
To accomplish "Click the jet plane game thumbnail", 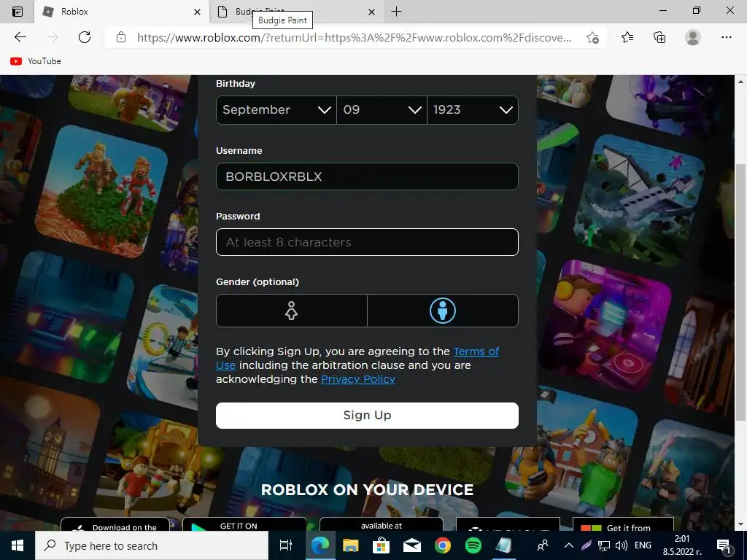I will 639,200.
